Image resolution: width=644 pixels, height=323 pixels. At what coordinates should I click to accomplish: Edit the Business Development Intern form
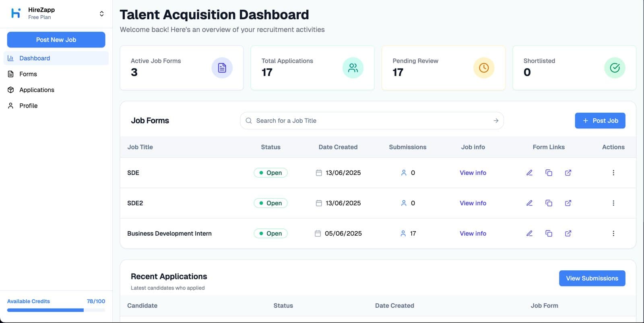pos(529,233)
